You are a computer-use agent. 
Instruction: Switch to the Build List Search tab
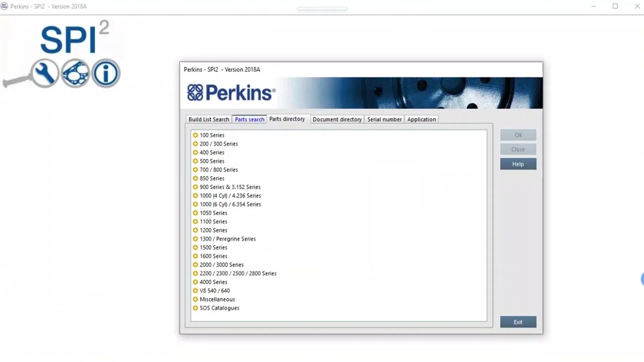pyautogui.click(x=209, y=119)
